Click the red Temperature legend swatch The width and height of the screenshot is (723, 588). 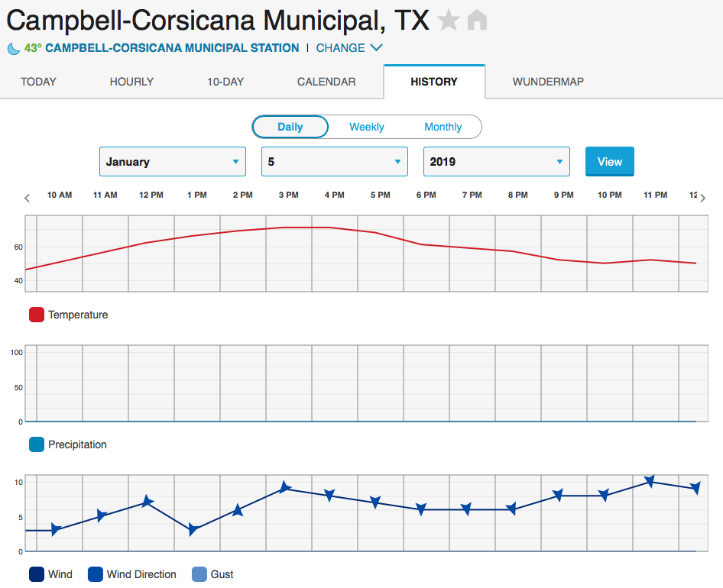tap(36, 315)
